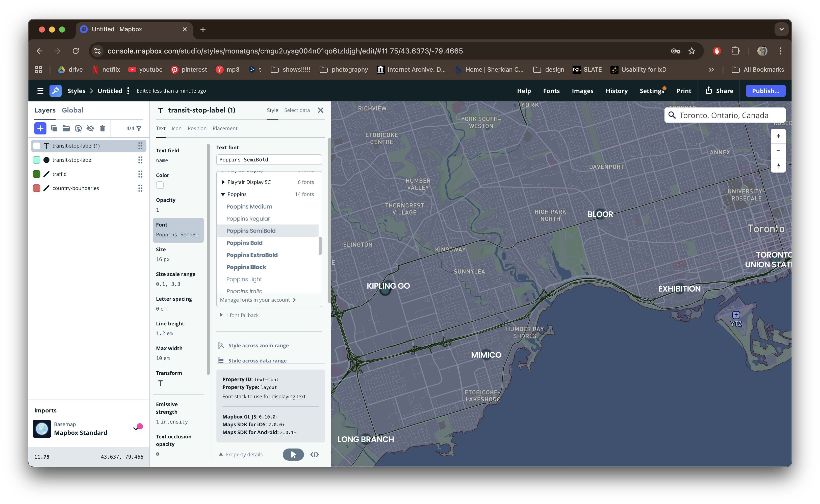This screenshot has height=504, width=820.
Task: Group layers using the folder icon
Action: pos(66,128)
